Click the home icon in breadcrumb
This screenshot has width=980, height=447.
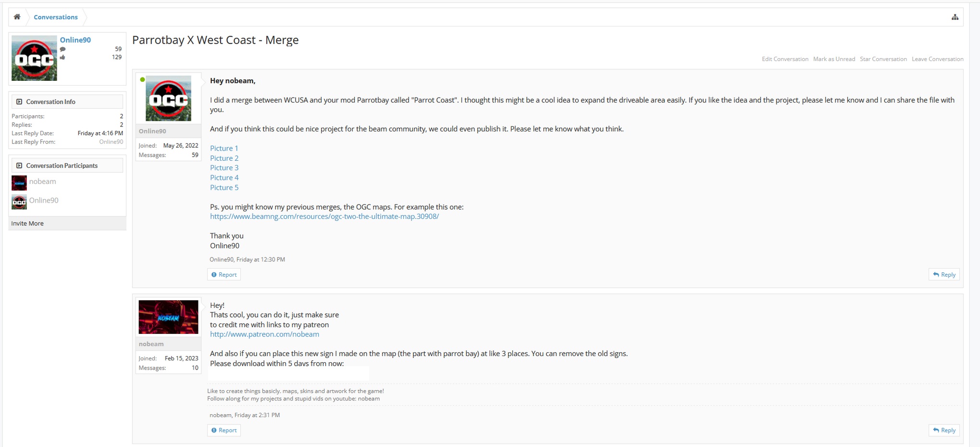(x=17, y=17)
